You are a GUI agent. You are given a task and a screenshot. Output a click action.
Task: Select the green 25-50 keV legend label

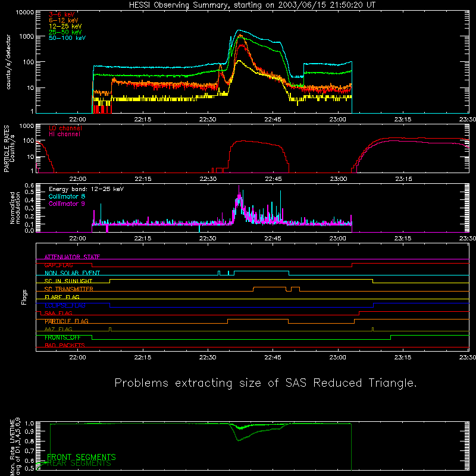(65, 32)
